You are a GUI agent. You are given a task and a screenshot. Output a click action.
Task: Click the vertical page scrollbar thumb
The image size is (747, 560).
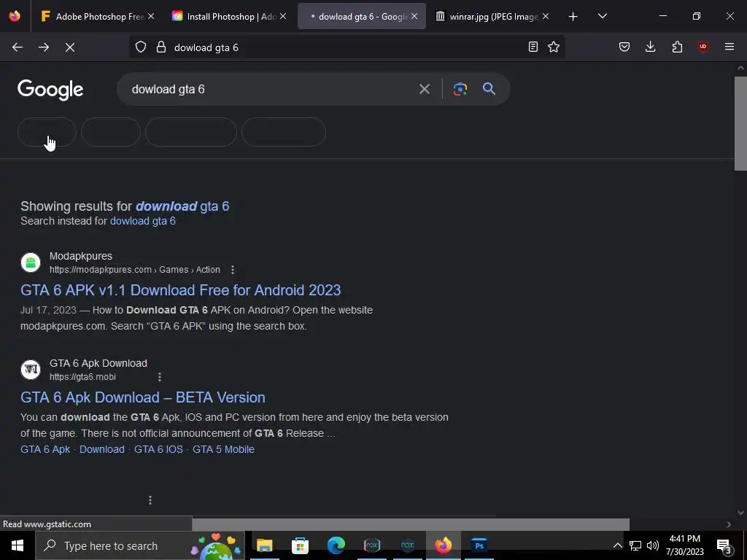coord(740,122)
